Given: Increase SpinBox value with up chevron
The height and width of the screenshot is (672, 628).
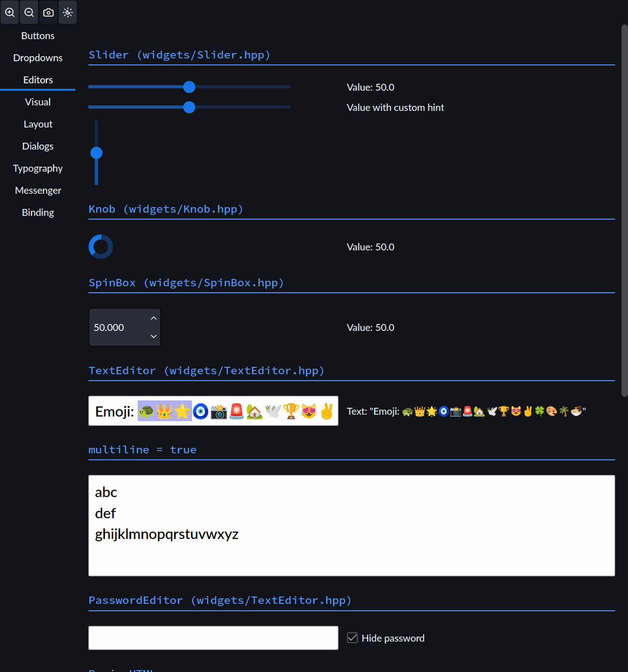Looking at the screenshot, I should [x=154, y=318].
